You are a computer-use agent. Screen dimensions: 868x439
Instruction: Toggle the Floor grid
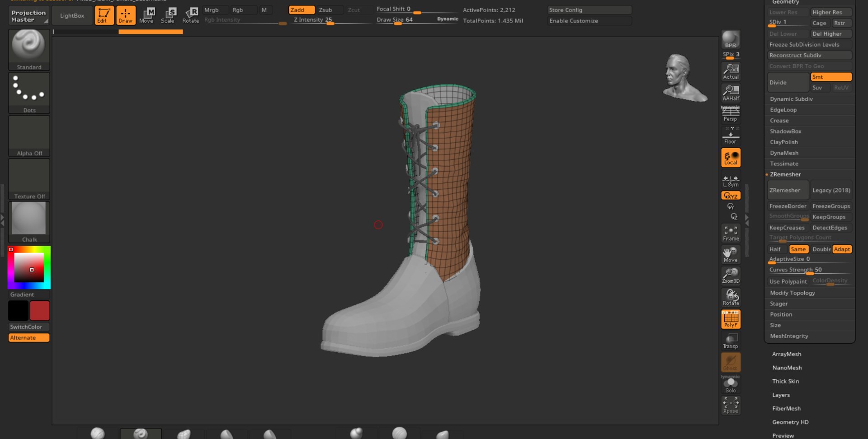[x=731, y=135]
